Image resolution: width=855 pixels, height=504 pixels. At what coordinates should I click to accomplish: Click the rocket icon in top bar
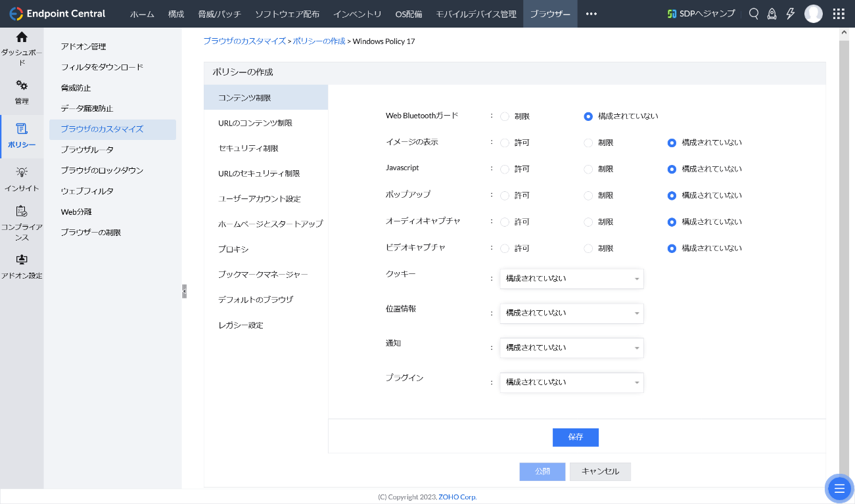point(772,14)
